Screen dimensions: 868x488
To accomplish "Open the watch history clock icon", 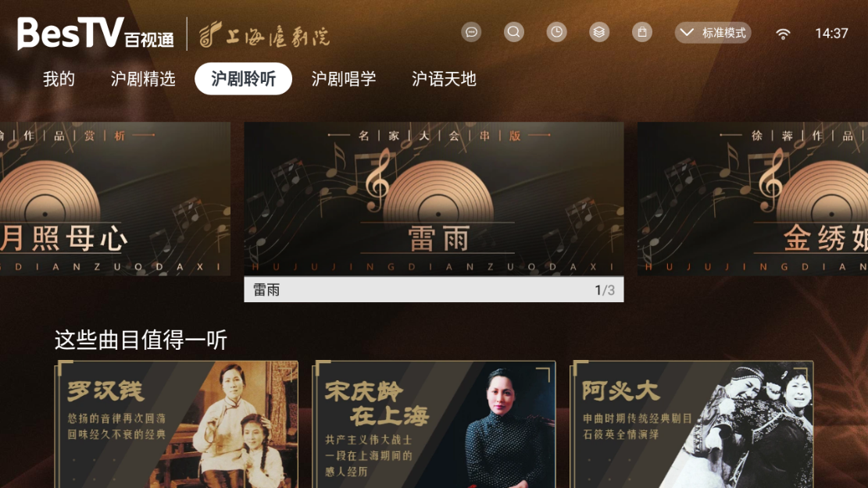I will 556,32.
